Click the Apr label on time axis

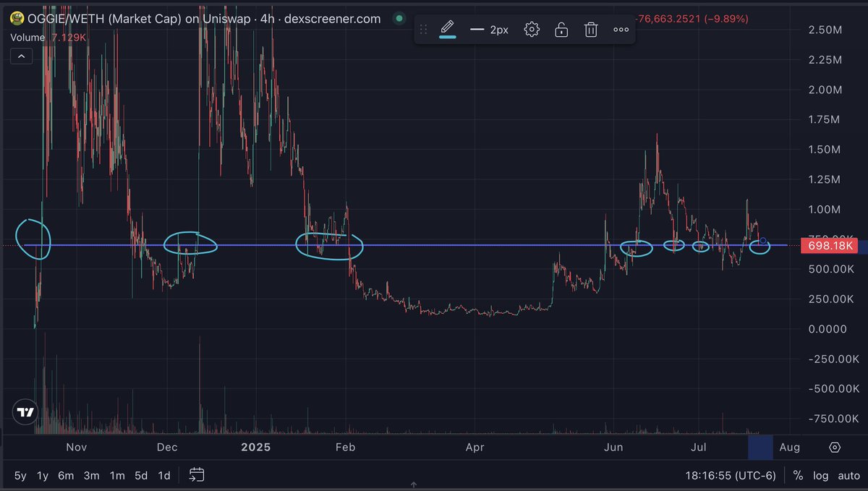tap(475, 448)
